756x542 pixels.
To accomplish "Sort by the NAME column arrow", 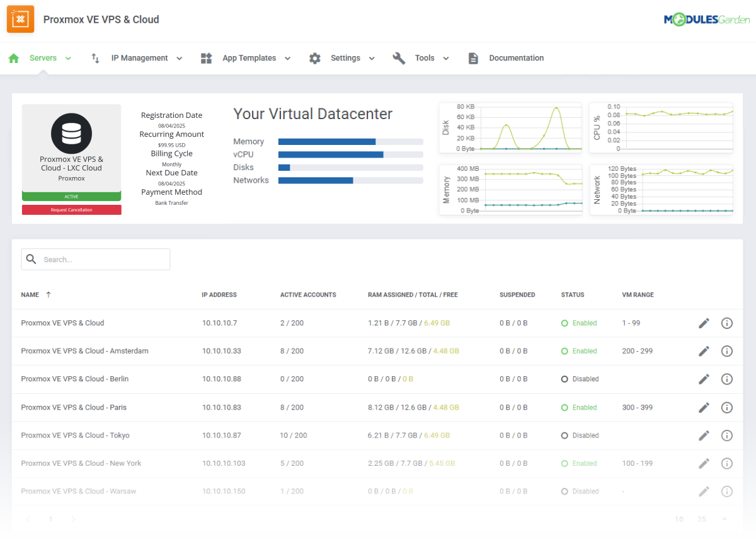I will coord(49,294).
